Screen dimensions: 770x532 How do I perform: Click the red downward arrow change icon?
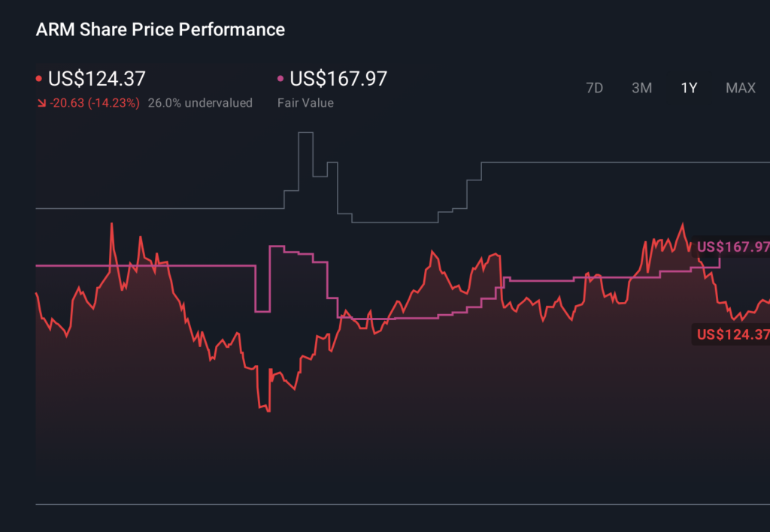point(41,103)
